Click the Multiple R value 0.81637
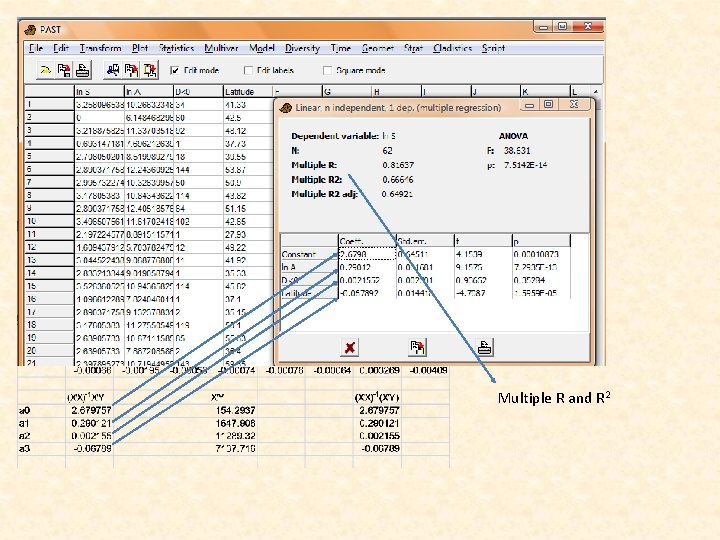 (398, 165)
